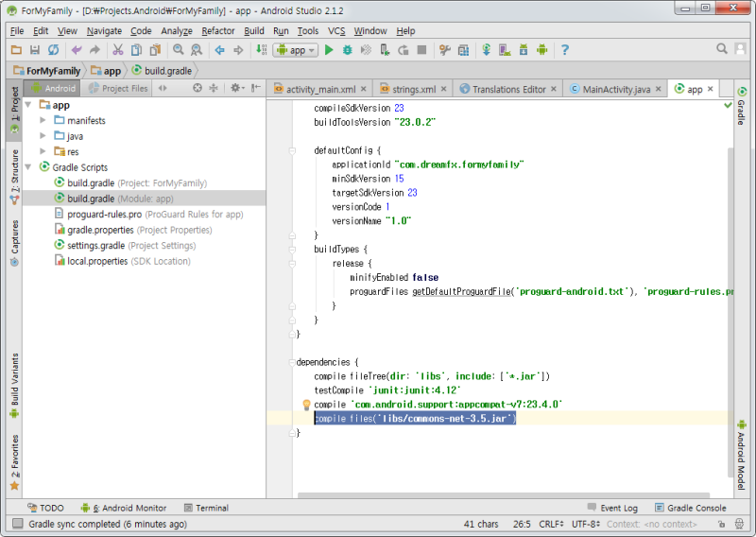Screen dimensions: 756x537
Task: Click the ForMyFamily breadcrumb
Action: tap(46, 71)
